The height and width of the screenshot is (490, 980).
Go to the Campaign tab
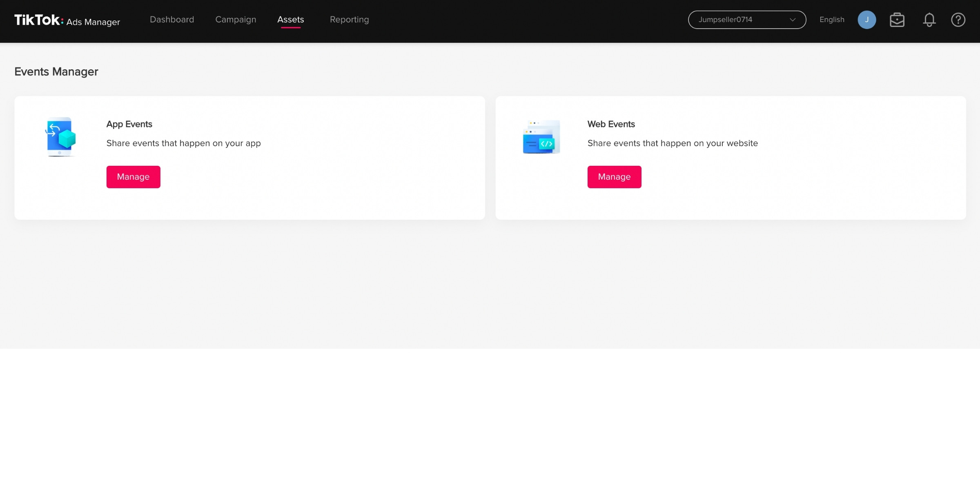coord(236,20)
